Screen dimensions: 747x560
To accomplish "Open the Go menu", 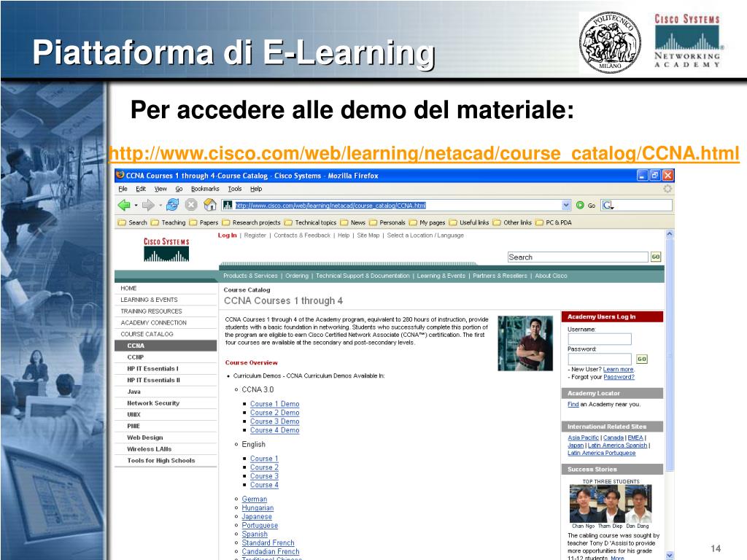I will point(179,189).
